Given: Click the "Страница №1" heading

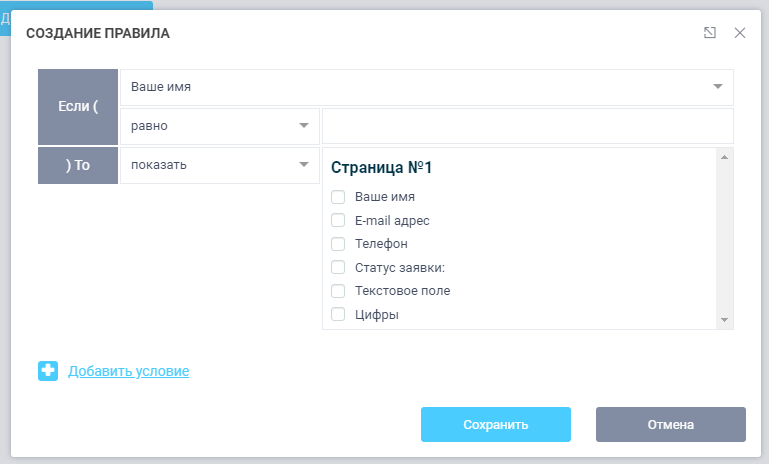Looking at the screenshot, I should pyautogui.click(x=381, y=168).
